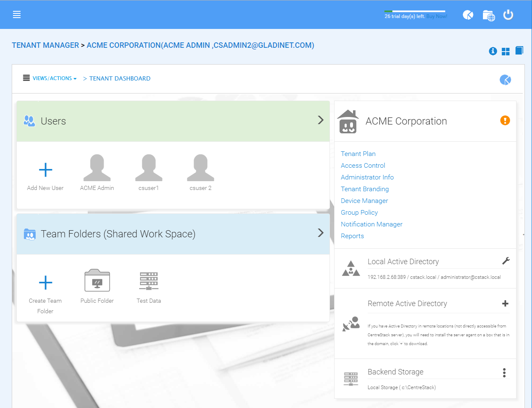Open the Device Manager link
532x408 pixels.
[364, 201]
